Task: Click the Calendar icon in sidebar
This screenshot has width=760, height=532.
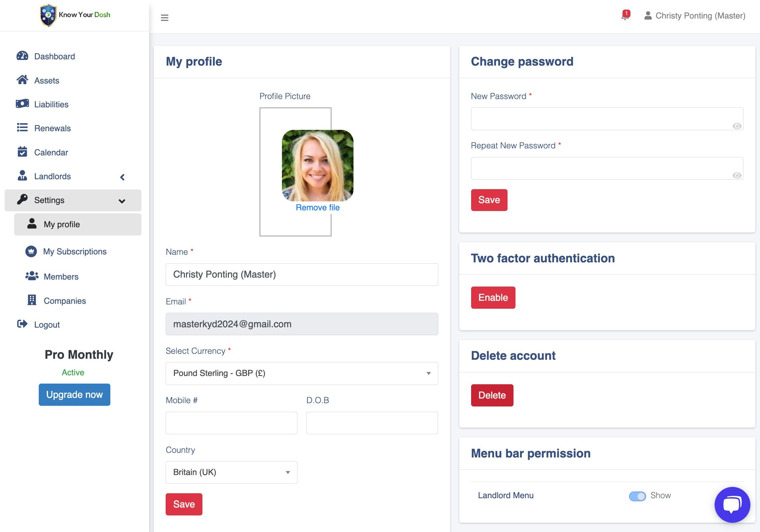Action: click(22, 152)
